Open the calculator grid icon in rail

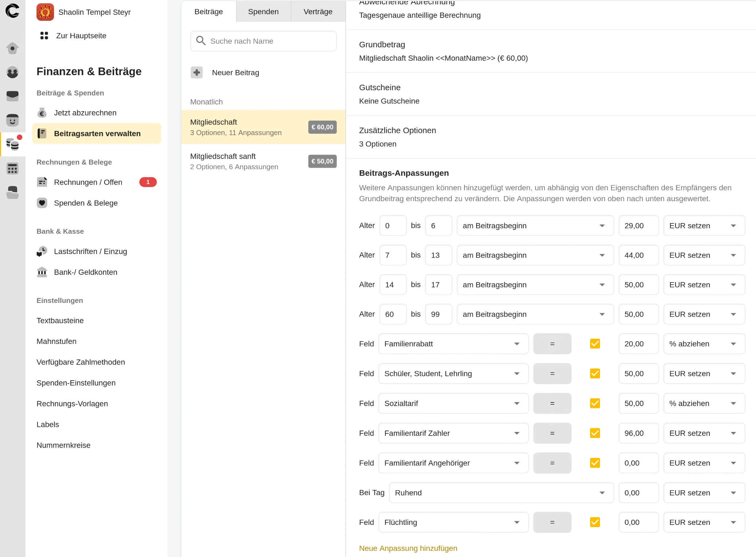tap(12, 169)
